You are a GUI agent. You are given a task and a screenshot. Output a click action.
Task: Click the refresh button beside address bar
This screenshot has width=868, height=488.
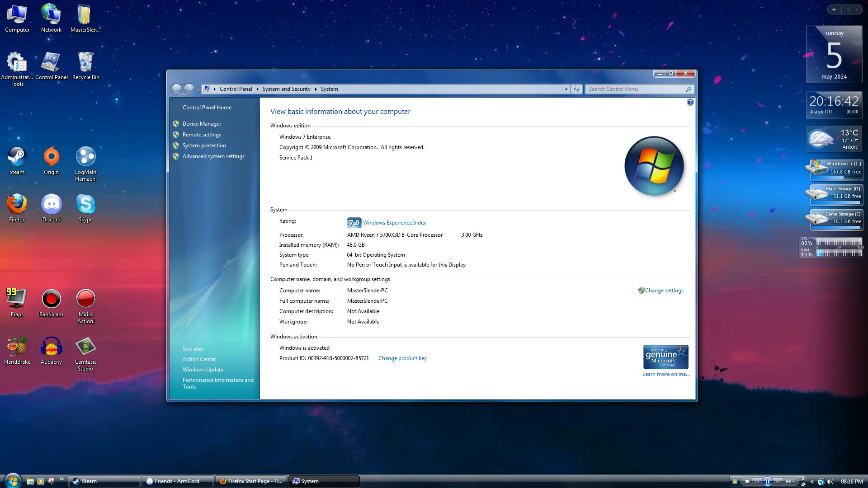pos(576,89)
